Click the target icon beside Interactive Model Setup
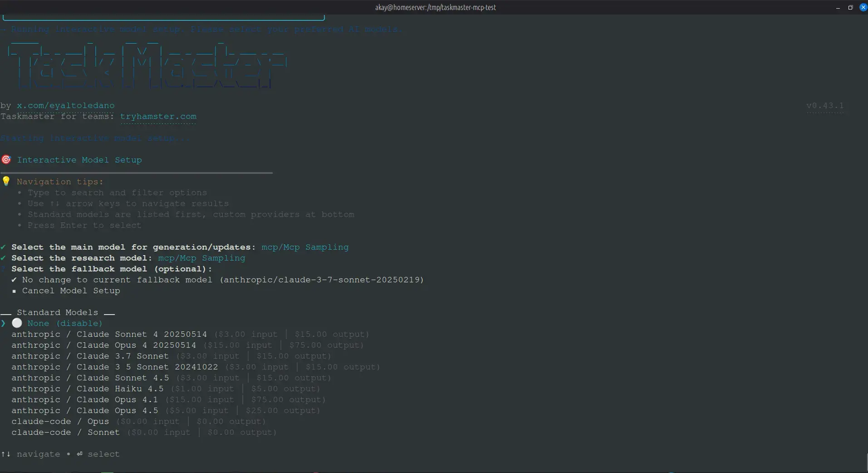The height and width of the screenshot is (473, 868). click(x=6, y=159)
